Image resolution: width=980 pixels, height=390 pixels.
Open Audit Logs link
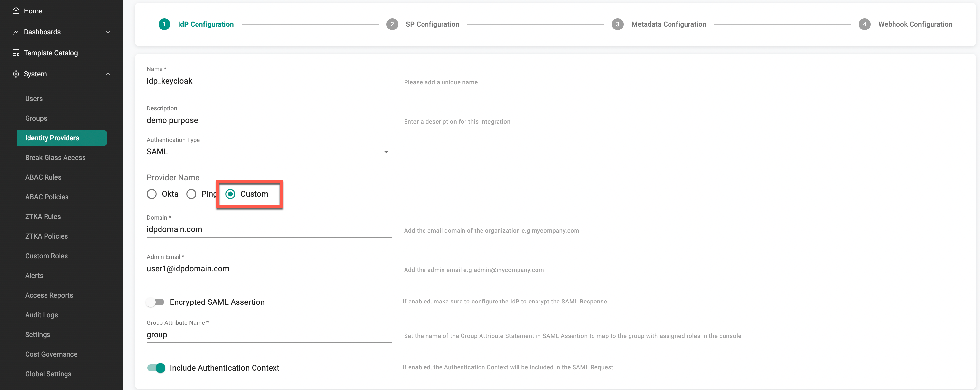[x=42, y=315]
